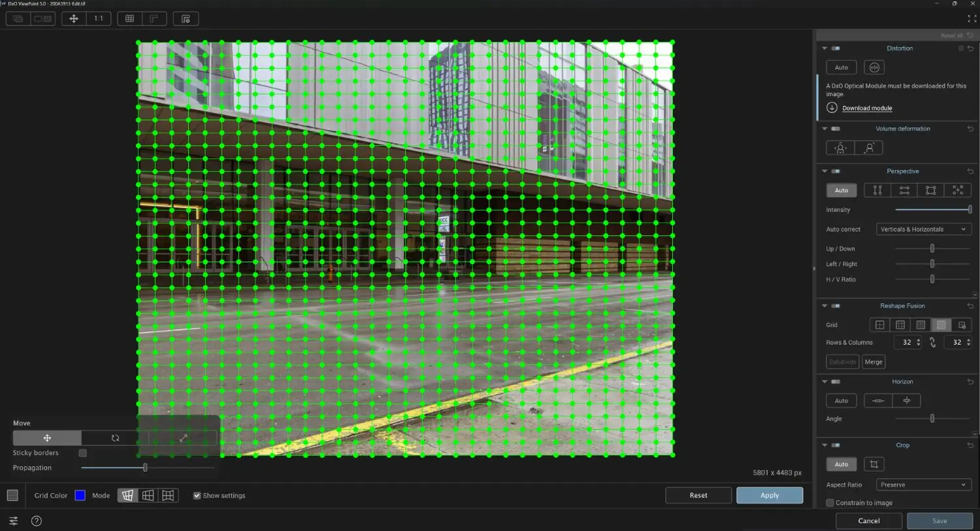Select the Scale mode in Move panel
The image size is (980, 531).
click(183, 437)
